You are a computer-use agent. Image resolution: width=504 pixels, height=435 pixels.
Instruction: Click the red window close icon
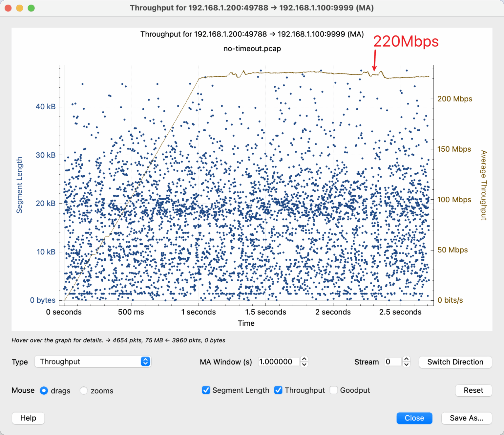(x=8, y=8)
